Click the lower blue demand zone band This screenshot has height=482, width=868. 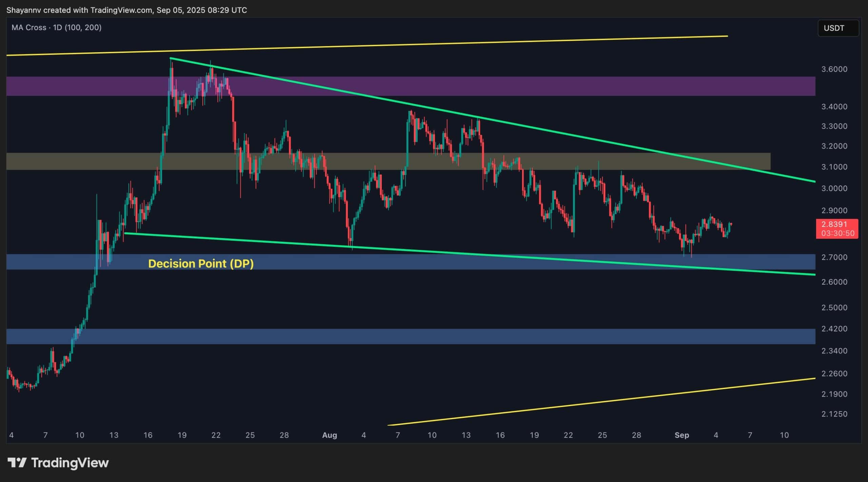click(x=407, y=336)
